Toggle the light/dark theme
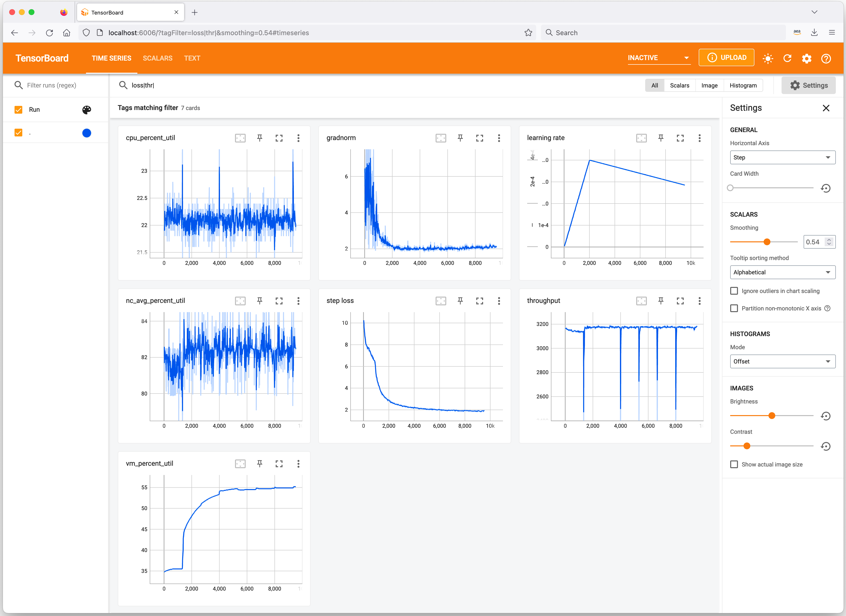Viewport: 846px width, 616px height. (x=768, y=58)
